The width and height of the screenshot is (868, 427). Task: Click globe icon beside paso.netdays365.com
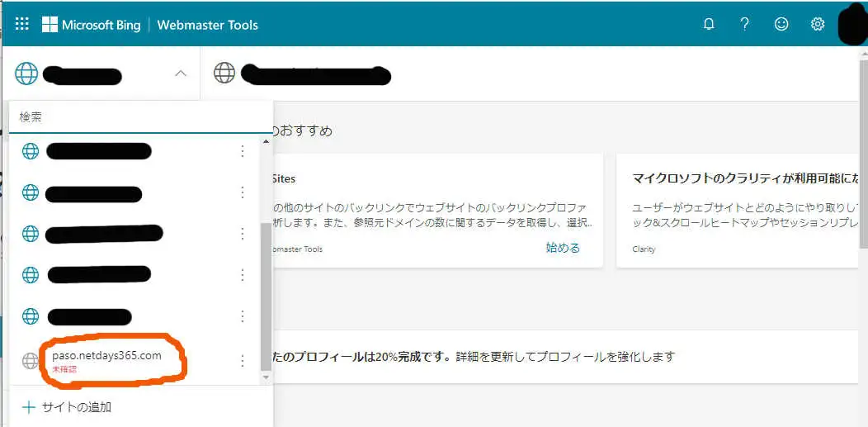click(31, 361)
